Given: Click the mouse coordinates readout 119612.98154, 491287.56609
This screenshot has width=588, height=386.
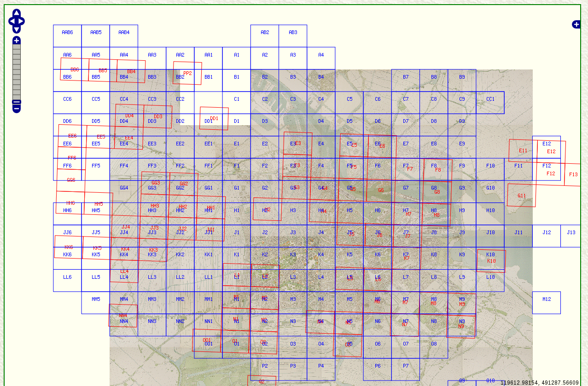Looking at the screenshot, I should [x=540, y=383].
